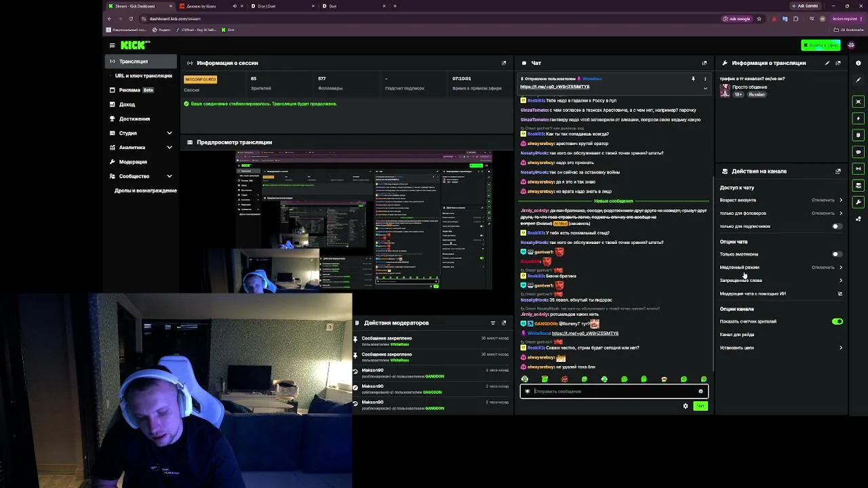This screenshot has width=868, height=488.
Task: Click the green KICK logo
Action: point(134,45)
